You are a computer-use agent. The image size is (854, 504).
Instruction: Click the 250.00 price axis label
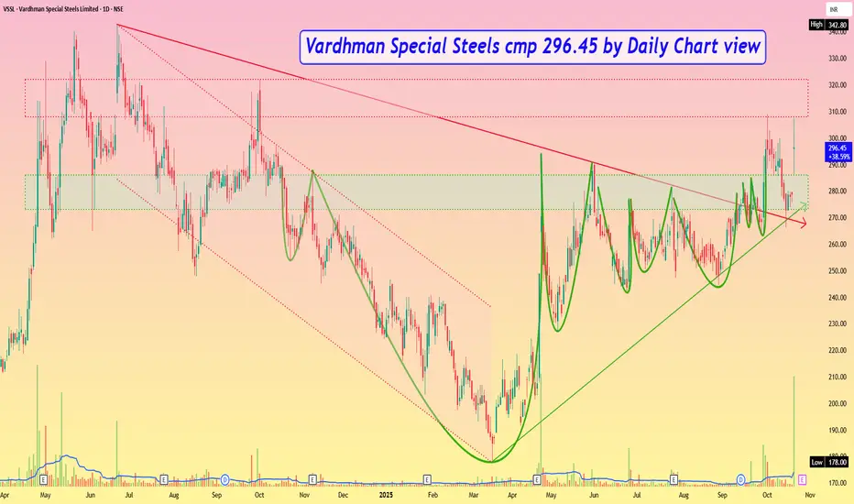pyautogui.click(x=838, y=271)
